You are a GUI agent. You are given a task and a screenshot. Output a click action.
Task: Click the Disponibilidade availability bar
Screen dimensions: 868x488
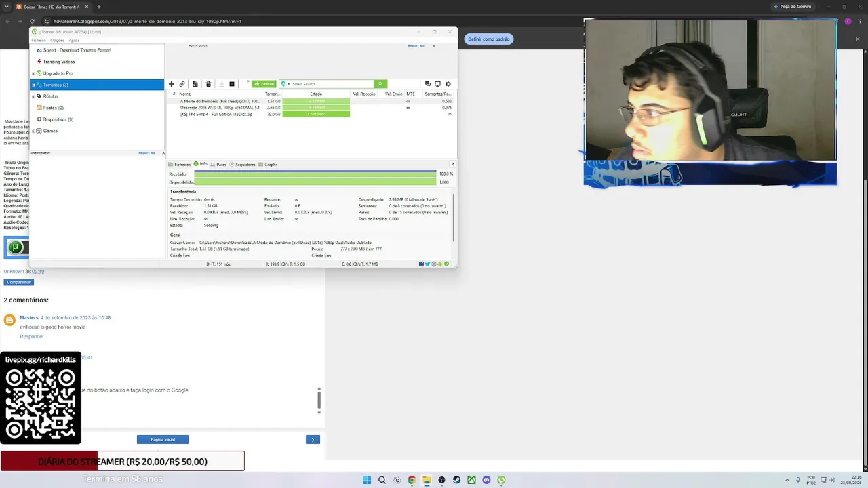[315, 182]
